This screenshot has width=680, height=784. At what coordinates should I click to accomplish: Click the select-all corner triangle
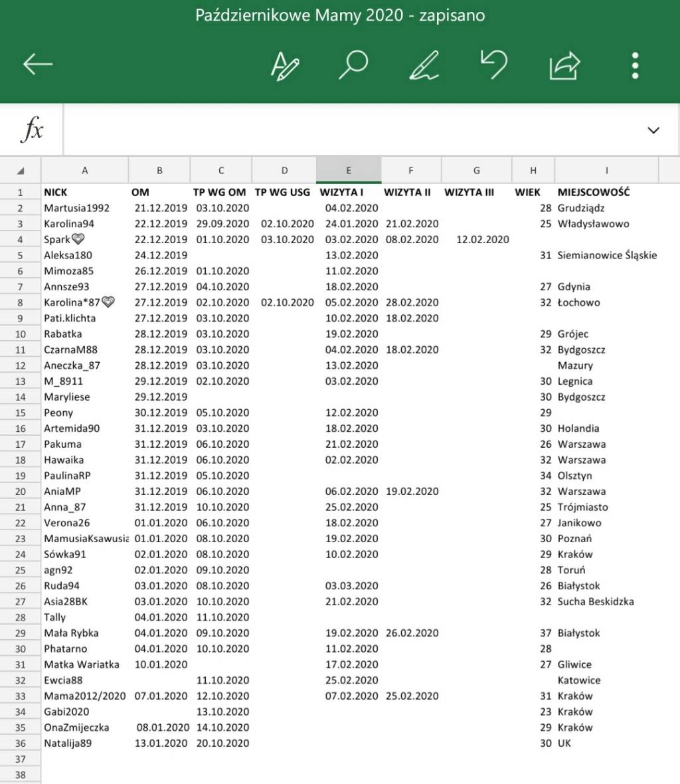pos(21,171)
